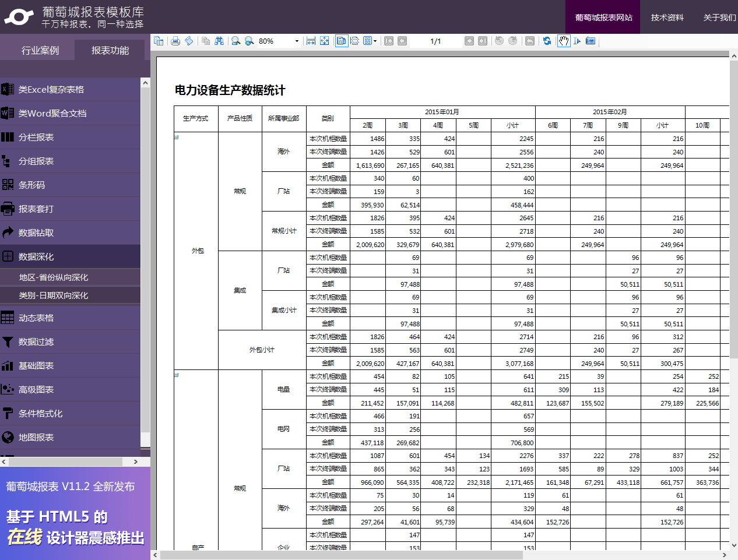Viewport: 738px width, 560px height.
Task: Go to the first page icon
Action: pyautogui.click(x=389, y=41)
